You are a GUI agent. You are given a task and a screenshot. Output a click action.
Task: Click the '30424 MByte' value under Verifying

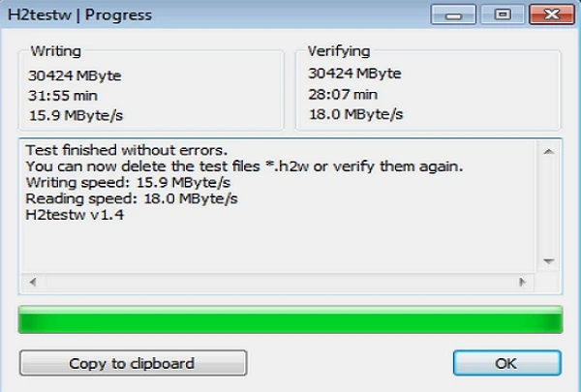354,74
